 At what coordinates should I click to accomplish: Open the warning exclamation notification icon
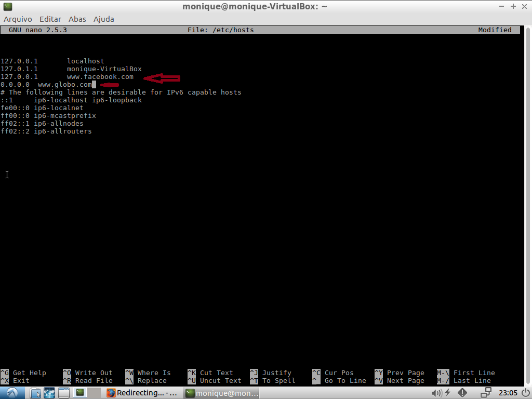(x=462, y=393)
